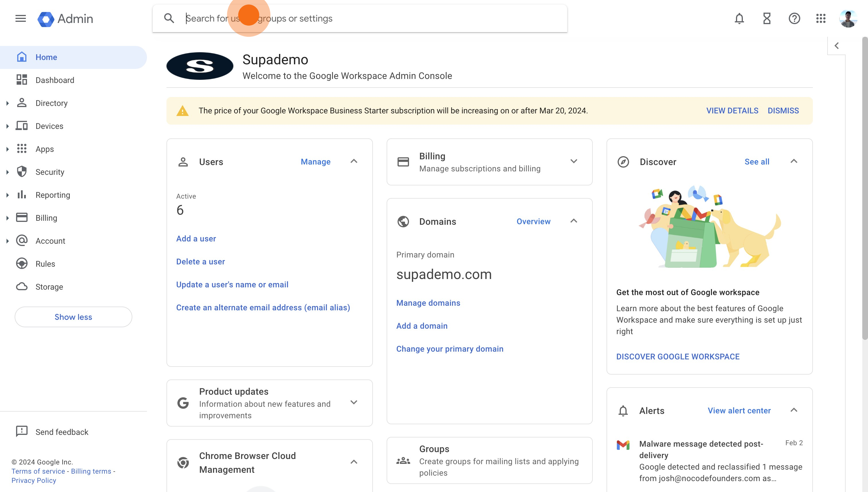This screenshot has width=868, height=492.
Task: Expand Security in the sidebar
Action: click(x=8, y=172)
